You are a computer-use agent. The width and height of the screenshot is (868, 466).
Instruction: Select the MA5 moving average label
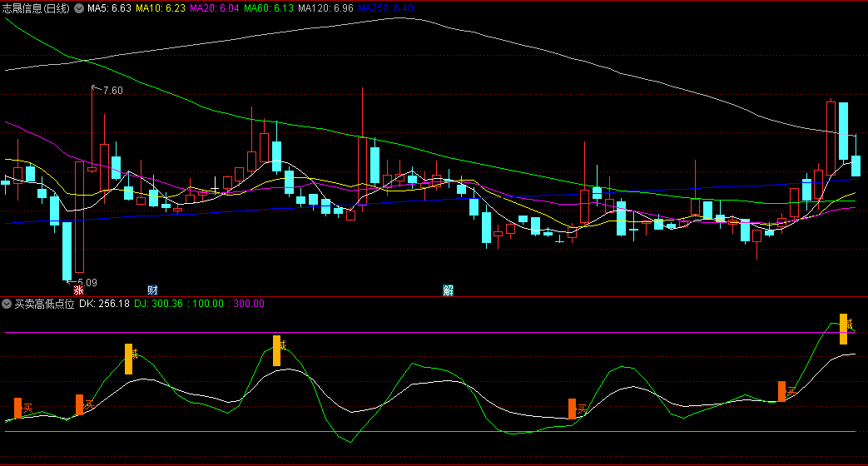click(109, 8)
